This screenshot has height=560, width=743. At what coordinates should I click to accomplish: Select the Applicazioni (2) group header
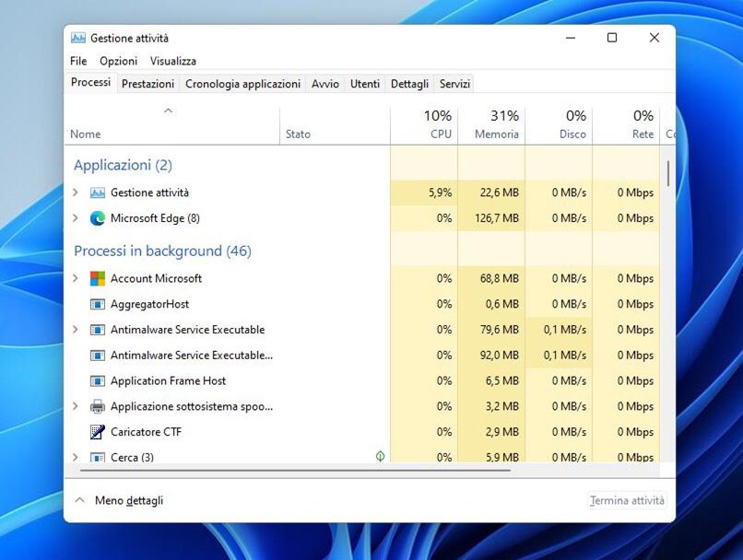click(124, 165)
